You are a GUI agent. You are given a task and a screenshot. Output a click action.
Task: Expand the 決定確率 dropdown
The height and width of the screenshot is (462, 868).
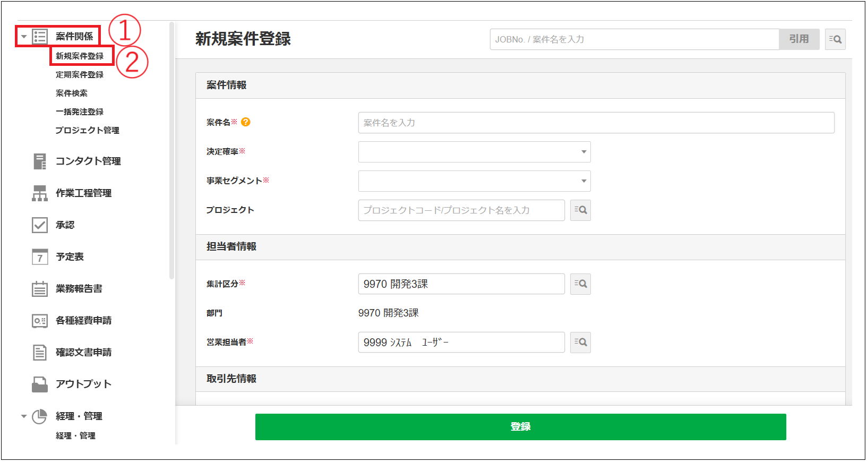point(583,152)
